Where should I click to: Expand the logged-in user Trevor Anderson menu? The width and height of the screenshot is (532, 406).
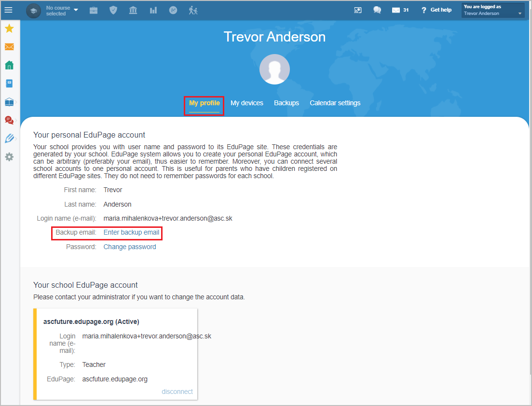[492, 10]
